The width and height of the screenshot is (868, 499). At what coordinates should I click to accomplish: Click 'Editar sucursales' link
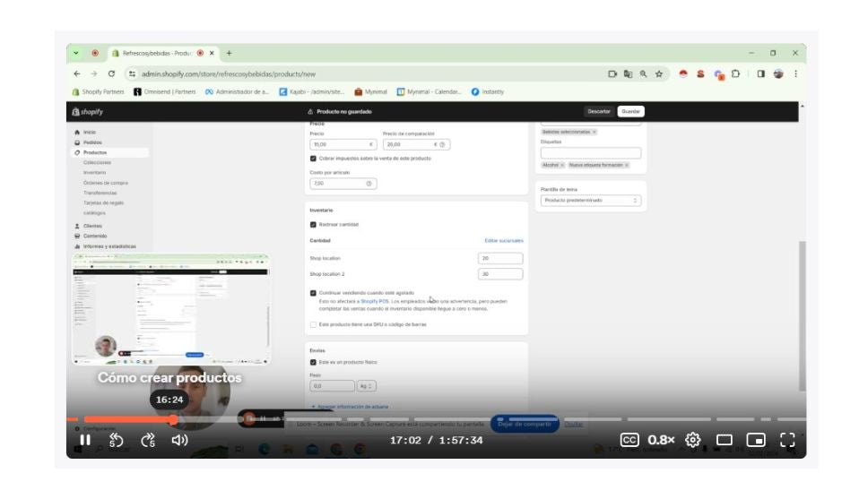click(503, 241)
